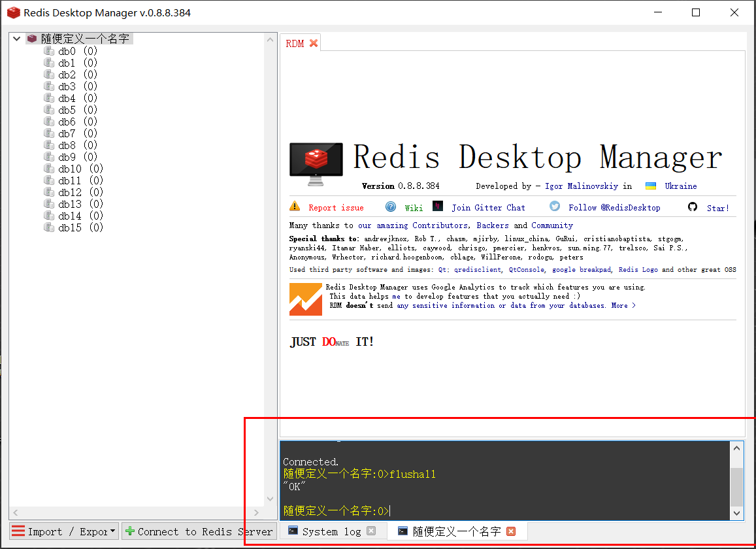Open db13 (0) in the tree

click(80, 204)
